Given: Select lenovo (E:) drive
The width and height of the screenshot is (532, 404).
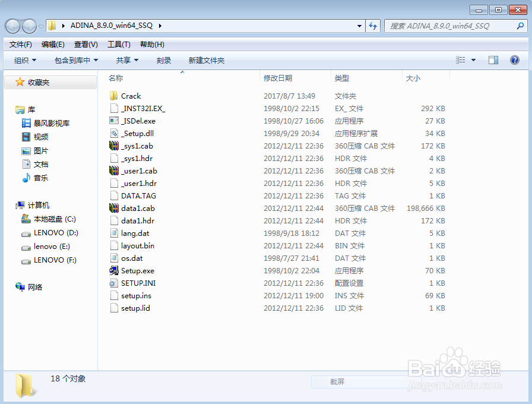Looking at the screenshot, I should (x=52, y=246).
